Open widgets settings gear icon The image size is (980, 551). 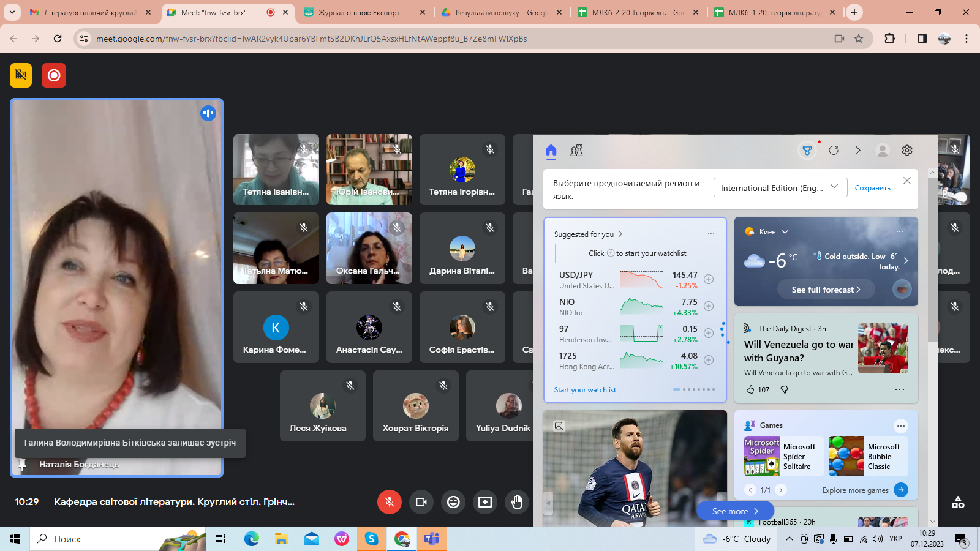[x=907, y=151]
